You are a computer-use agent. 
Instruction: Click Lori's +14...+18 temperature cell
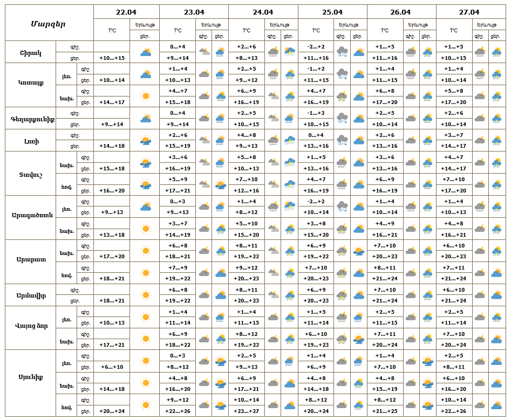(112, 146)
